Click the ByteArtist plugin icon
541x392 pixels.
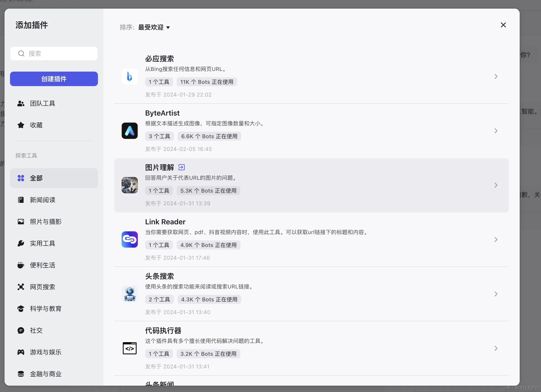click(x=129, y=131)
